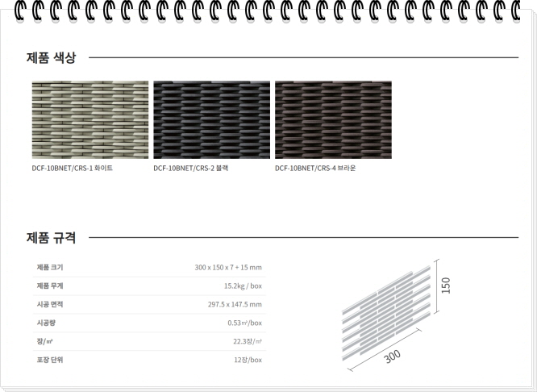The width and height of the screenshot is (537, 392).
Task: Click the 제품 색상 section heading
Action: point(52,57)
